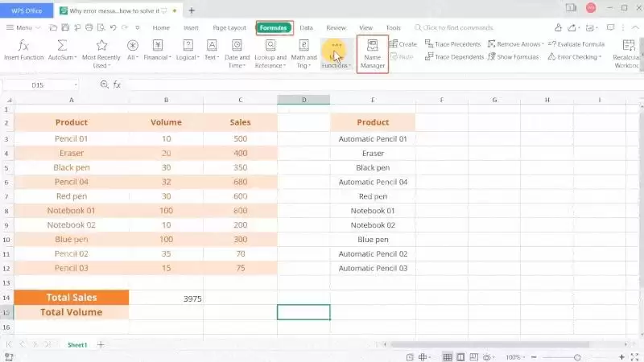This screenshot has height=362, width=644.
Task: Switch to Page Break Preview in status bar
Action: (x=474, y=357)
